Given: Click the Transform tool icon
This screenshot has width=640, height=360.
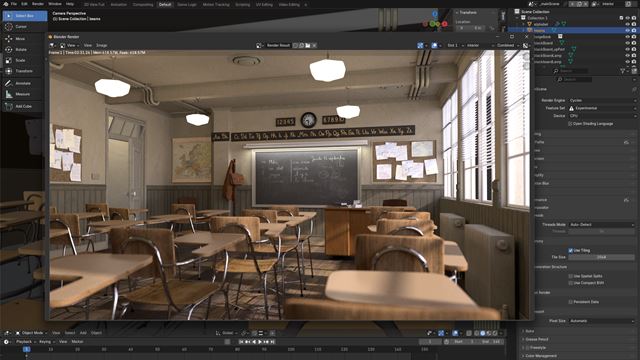Looking at the screenshot, I should pos(9,71).
